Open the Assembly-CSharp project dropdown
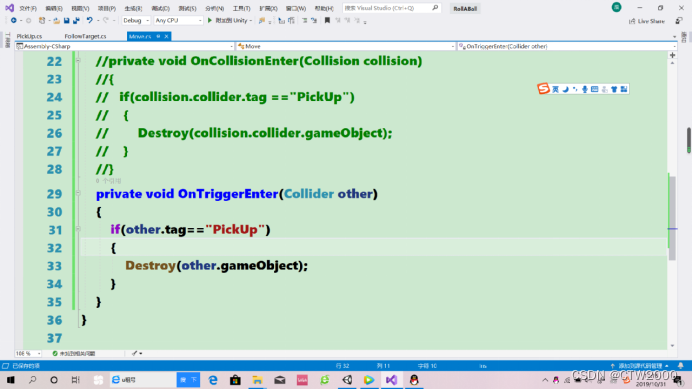The width and height of the screenshot is (693, 390). (125, 46)
